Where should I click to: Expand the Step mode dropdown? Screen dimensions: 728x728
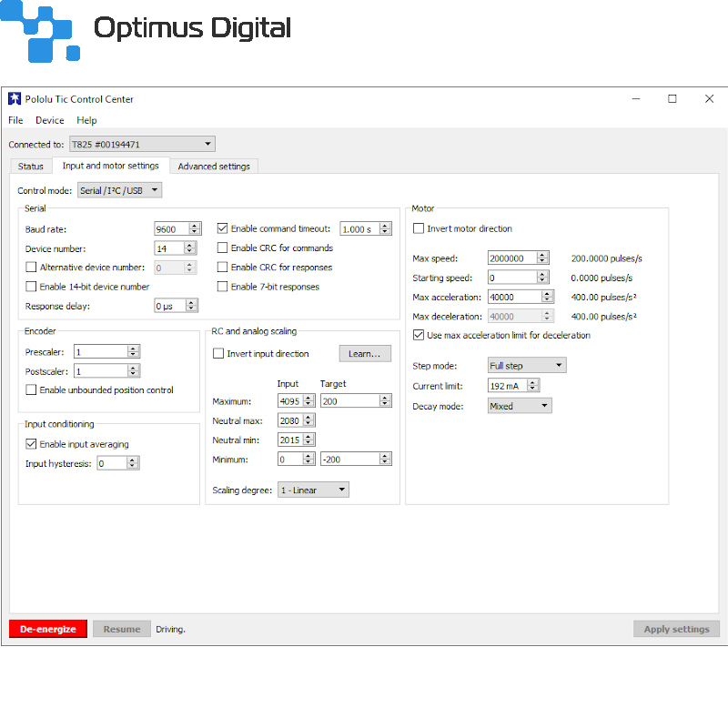[527, 366]
